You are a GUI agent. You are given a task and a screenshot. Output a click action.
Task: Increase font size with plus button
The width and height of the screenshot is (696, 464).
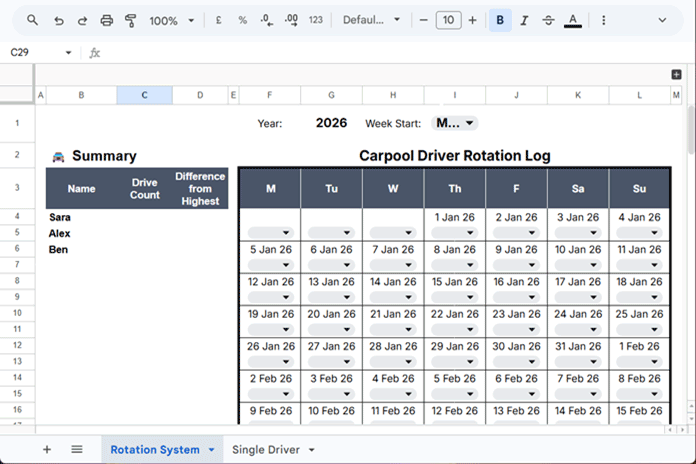[x=472, y=20]
